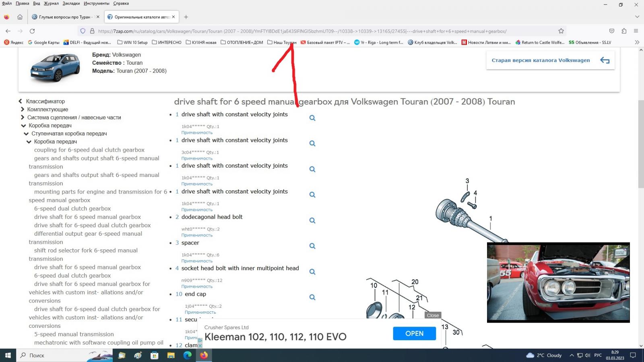The width and height of the screenshot is (644, 362).
Task: Click the magnifier next to end cap
Action: point(312,297)
